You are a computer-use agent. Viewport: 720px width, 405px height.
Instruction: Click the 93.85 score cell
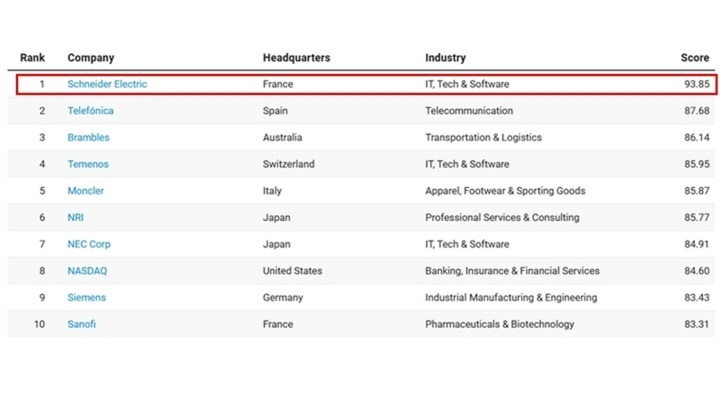point(697,84)
